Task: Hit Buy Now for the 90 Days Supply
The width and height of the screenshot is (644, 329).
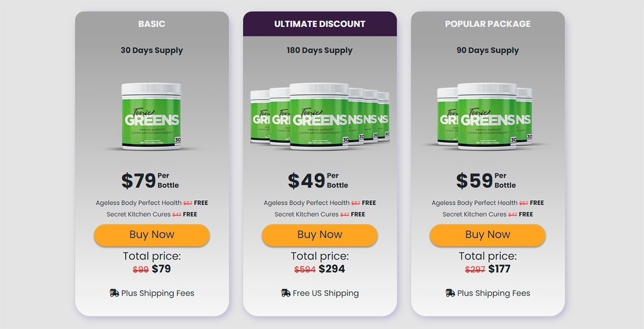Action: [488, 235]
